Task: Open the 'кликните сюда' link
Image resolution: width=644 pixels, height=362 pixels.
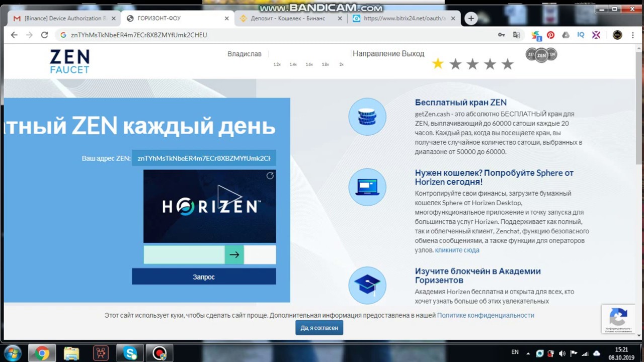Action: click(x=457, y=250)
